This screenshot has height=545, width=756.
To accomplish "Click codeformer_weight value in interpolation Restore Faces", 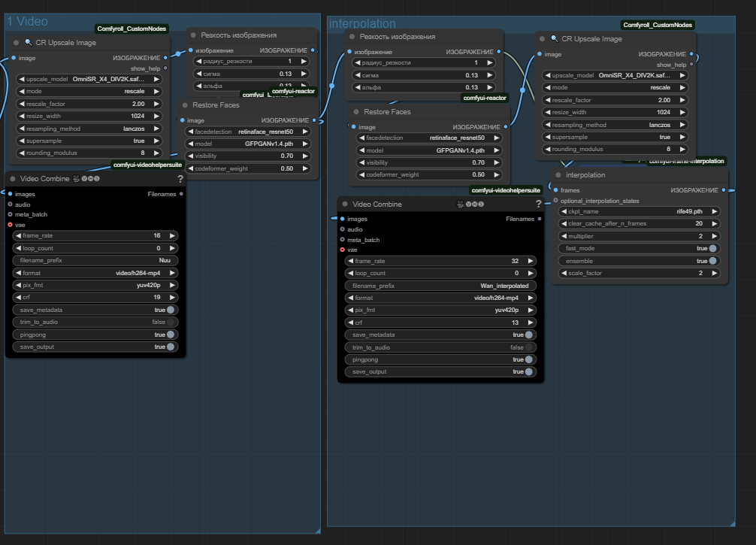I will [x=478, y=174].
